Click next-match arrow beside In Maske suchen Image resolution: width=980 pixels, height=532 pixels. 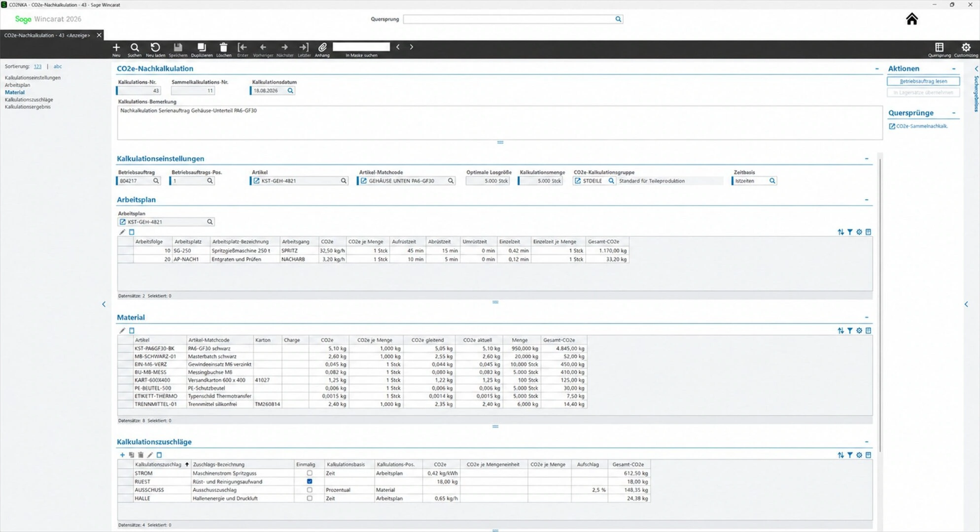pyautogui.click(x=411, y=47)
